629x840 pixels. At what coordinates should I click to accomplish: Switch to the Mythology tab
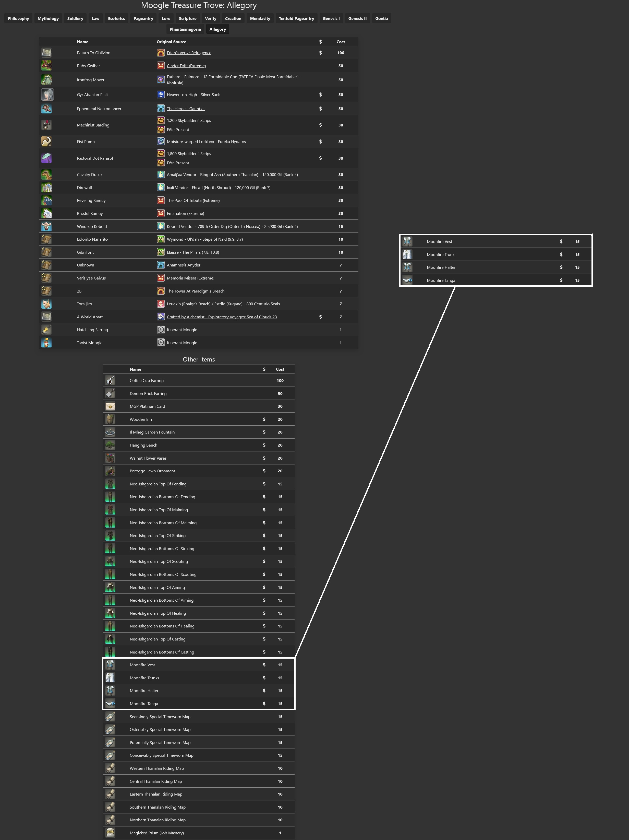point(48,19)
